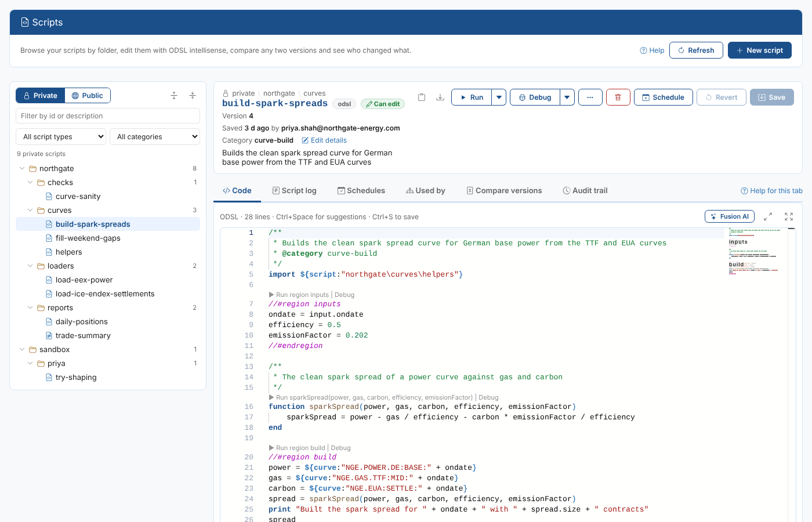This screenshot has width=812, height=522.
Task: Click the Edit details link
Action: pos(324,140)
